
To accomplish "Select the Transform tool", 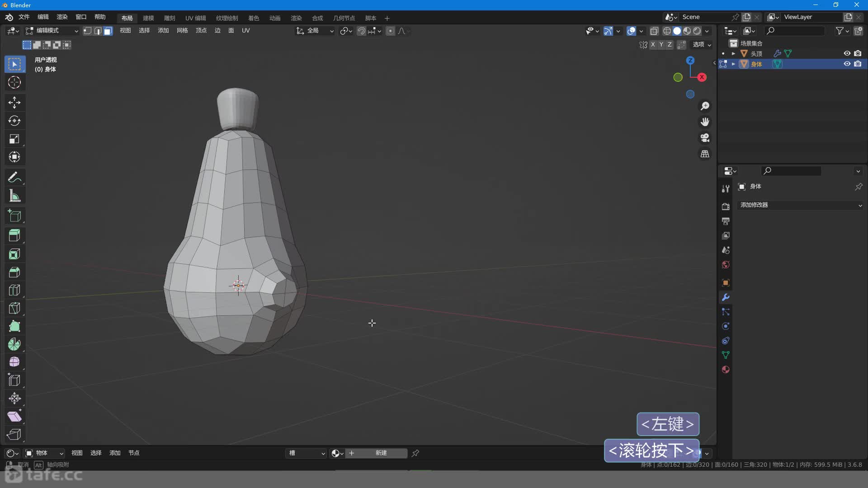I will (x=14, y=157).
